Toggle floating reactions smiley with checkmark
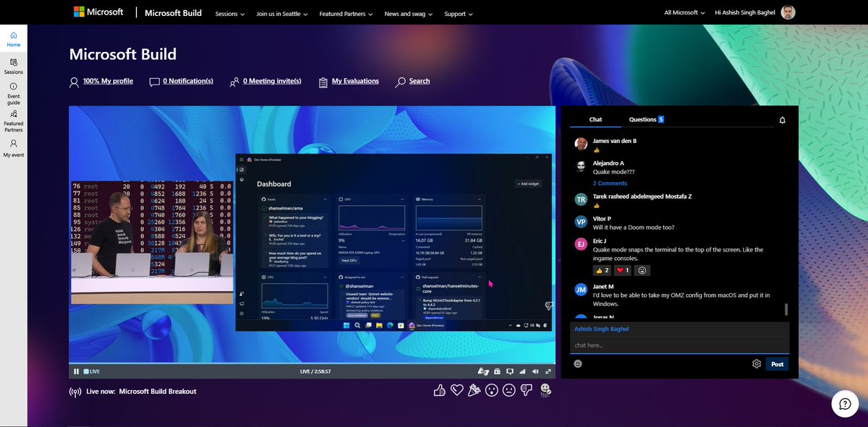The width and height of the screenshot is (868, 427). click(545, 391)
